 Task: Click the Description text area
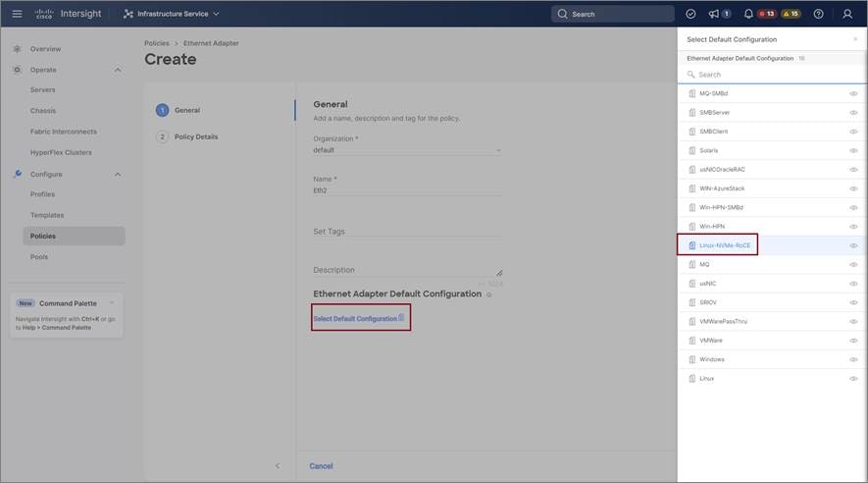(x=407, y=270)
